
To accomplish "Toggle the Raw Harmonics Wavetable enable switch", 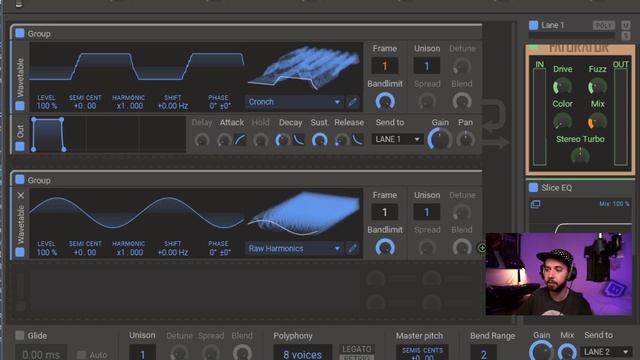I will coord(20,252).
